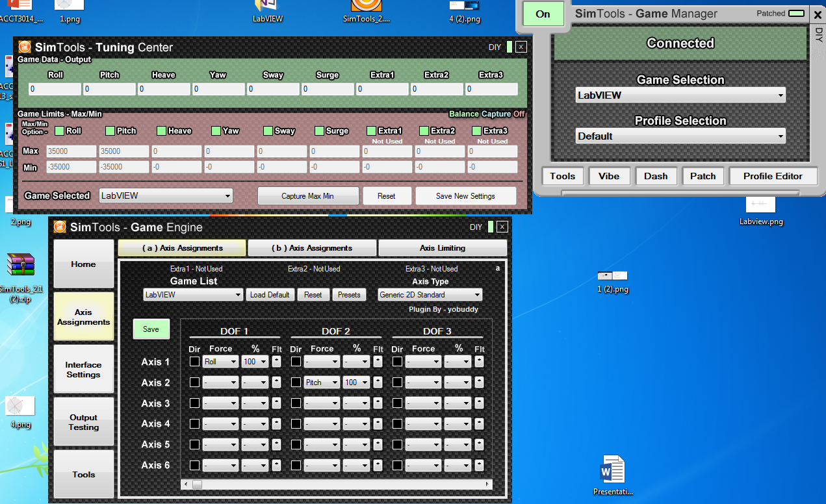The width and height of the screenshot is (826, 504).
Task: Select the 4.png desktop file icon
Action: (x=20, y=412)
